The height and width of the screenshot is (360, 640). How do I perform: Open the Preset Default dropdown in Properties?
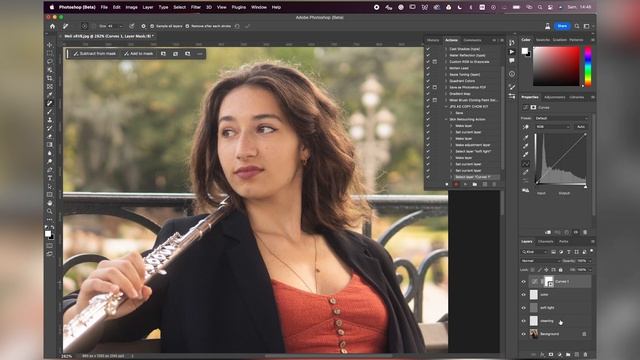561,118
